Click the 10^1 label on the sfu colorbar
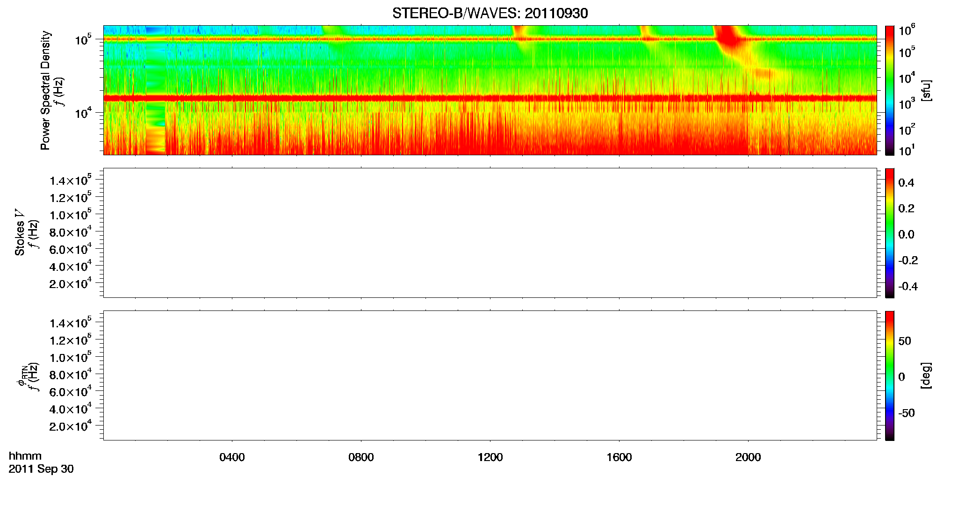 pyautogui.click(x=907, y=151)
